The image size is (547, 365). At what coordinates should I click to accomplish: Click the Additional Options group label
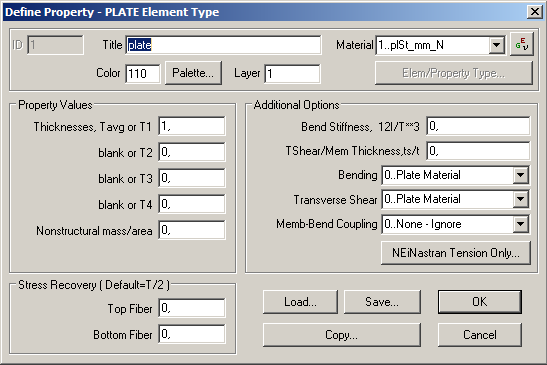[297, 105]
